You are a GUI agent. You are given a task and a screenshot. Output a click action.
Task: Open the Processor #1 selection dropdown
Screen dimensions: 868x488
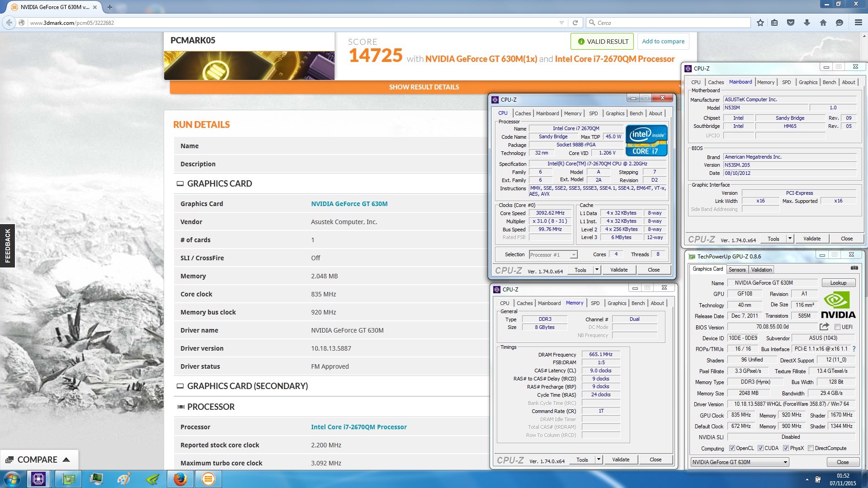[x=553, y=255]
